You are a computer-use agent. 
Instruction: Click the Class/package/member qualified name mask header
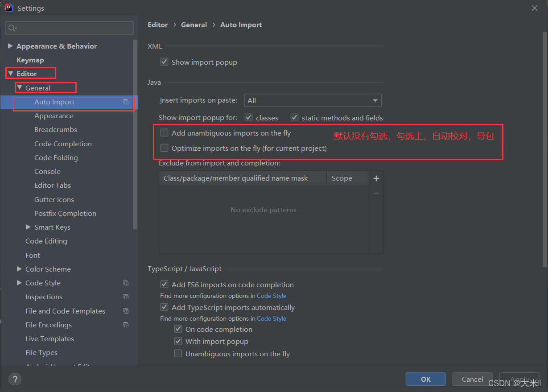(243, 178)
